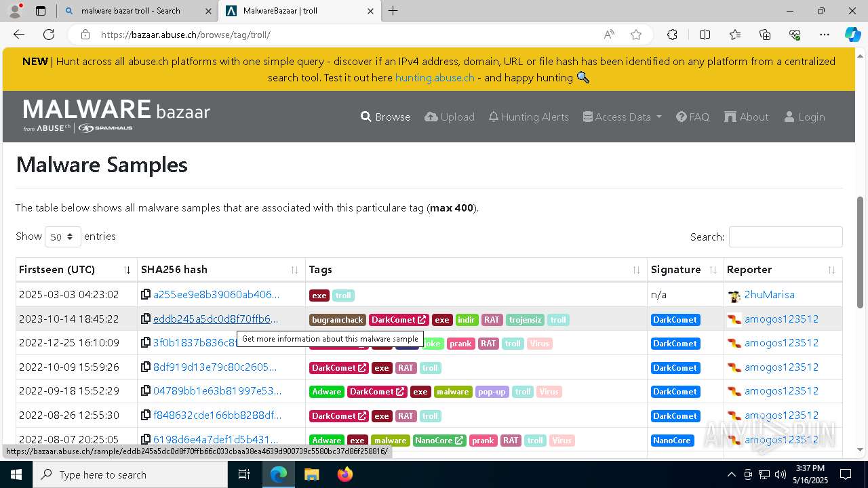Expand the Access Data dropdown menu
Screen dimensions: 868x488
(622, 117)
